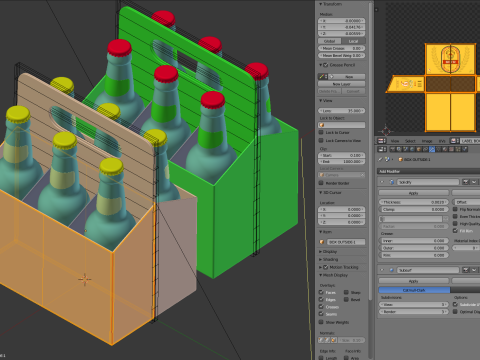Open the Object properties cube tab
Screen dimensions: 480x360
pos(419,149)
